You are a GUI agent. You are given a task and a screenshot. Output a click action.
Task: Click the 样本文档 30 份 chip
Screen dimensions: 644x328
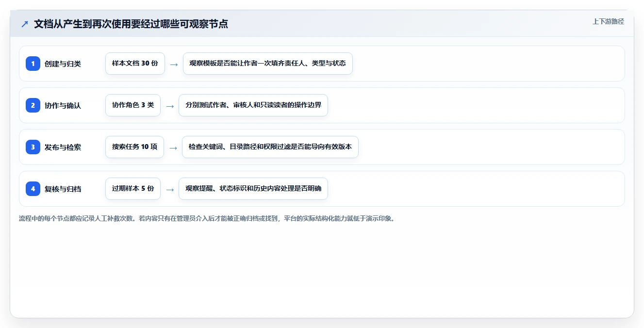(135, 64)
